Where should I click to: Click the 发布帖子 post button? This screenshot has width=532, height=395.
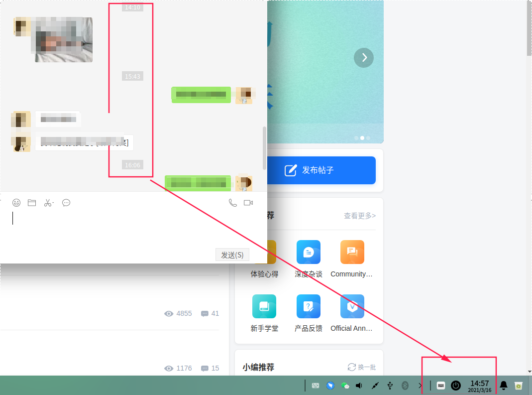[x=321, y=170]
